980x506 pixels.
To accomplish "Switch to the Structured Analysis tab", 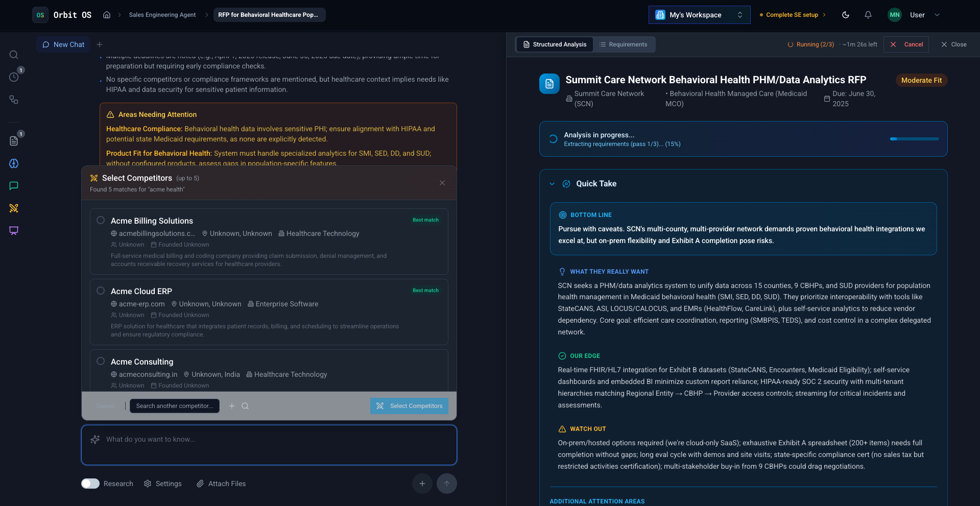I will [x=554, y=44].
